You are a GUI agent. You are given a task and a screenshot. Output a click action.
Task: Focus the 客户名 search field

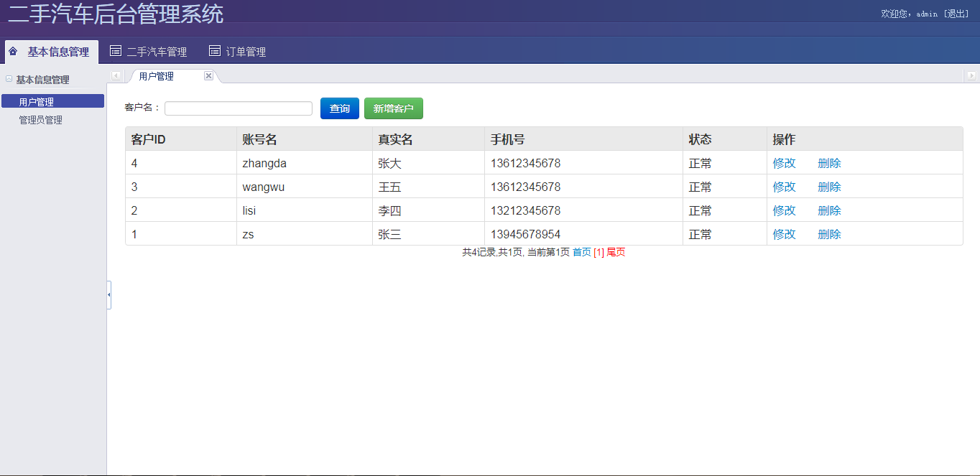239,108
